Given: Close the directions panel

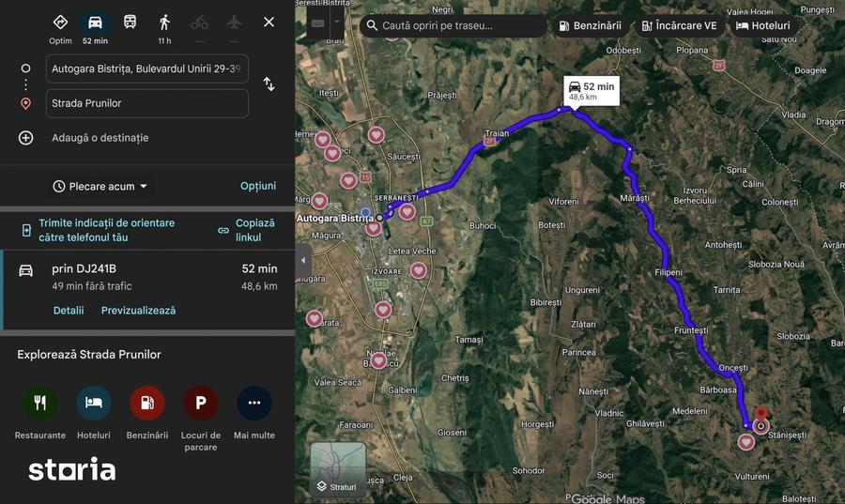Looking at the screenshot, I should pyautogui.click(x=269, y=23).
